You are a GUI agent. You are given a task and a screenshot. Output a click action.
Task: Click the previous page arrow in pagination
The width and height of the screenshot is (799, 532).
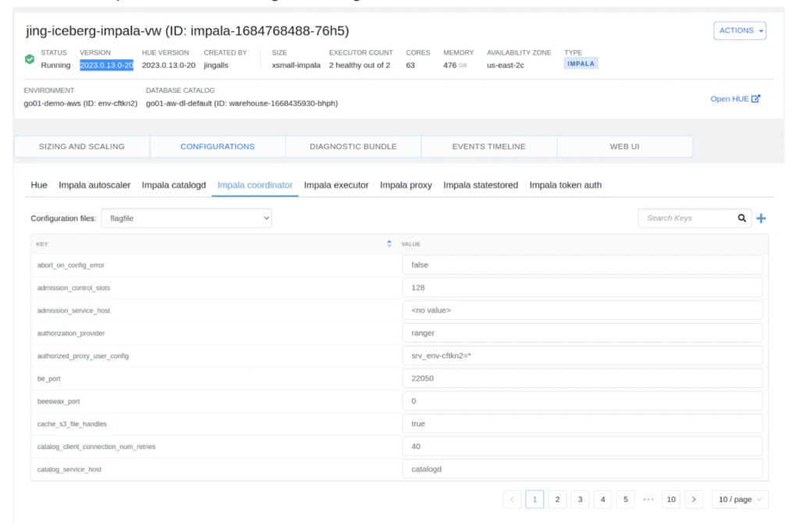point(512,499)
